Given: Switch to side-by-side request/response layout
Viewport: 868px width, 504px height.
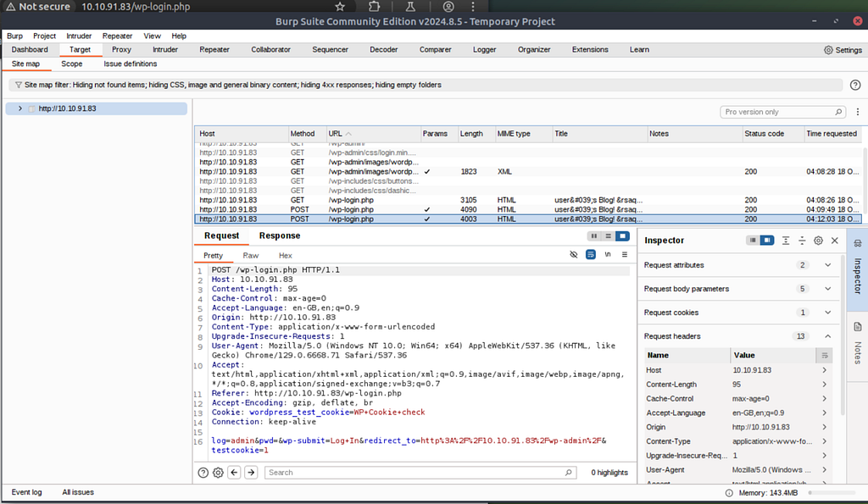Looking at the screenshot, I should pos(594,236).
